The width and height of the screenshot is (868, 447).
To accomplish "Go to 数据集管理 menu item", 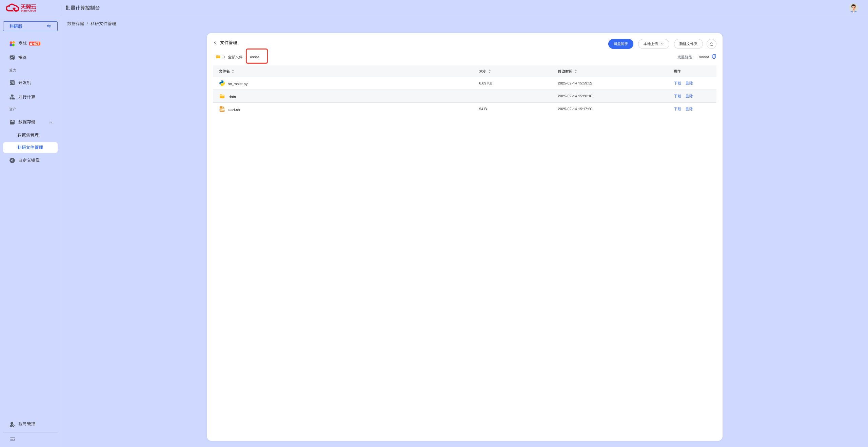I will point(28,135).
